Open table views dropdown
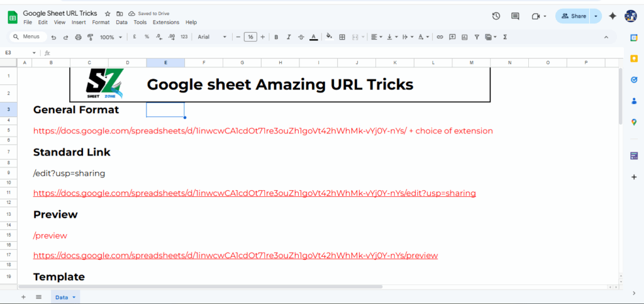The height and width of the screenshot is (304, 644). pyautogui.click(x=491, y=37)
